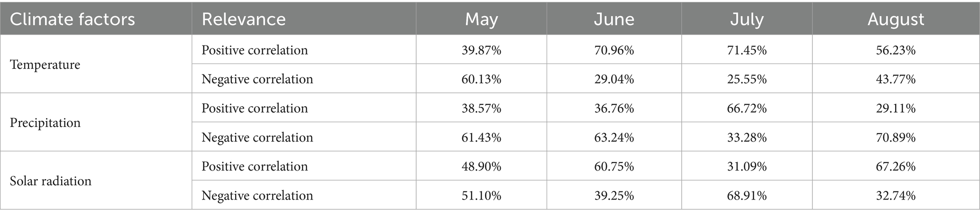This screenshot has height=218, width=980.
Task: Click the 70.89% cell under August
Action: click(896, 137)
